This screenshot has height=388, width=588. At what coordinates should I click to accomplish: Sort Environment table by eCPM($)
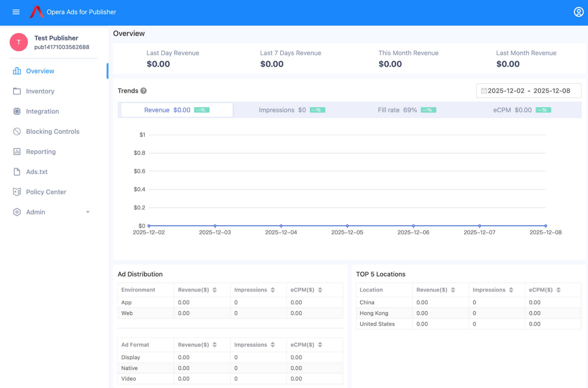320,290
